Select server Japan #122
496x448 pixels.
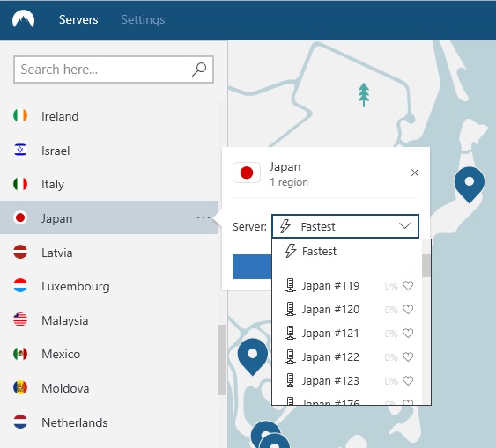pos(347,357)
